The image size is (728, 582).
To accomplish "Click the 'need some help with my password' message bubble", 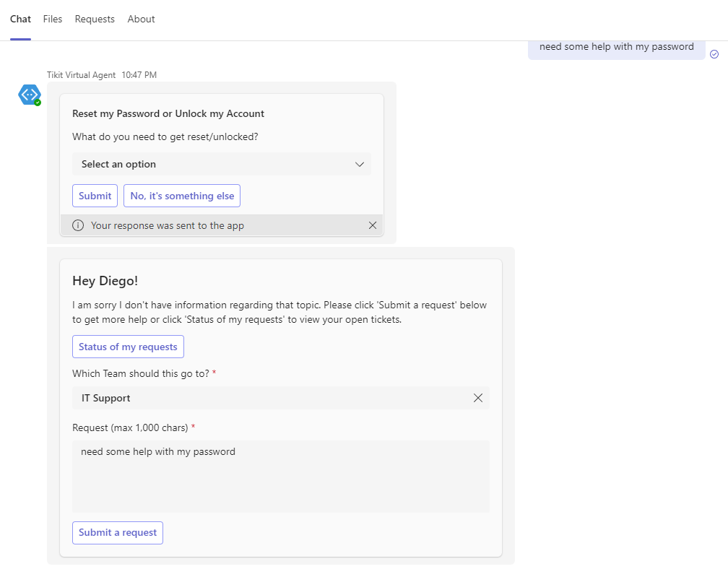I will (x=616, y=49).
